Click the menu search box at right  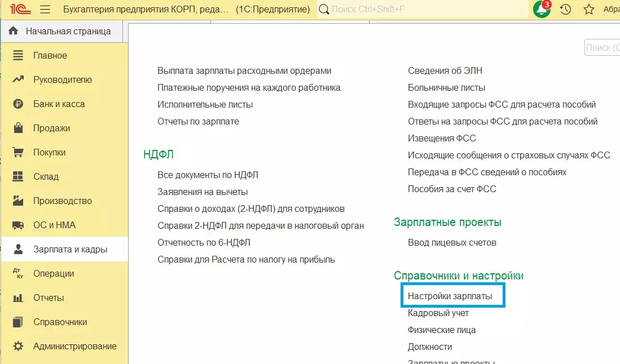point(602,47)
